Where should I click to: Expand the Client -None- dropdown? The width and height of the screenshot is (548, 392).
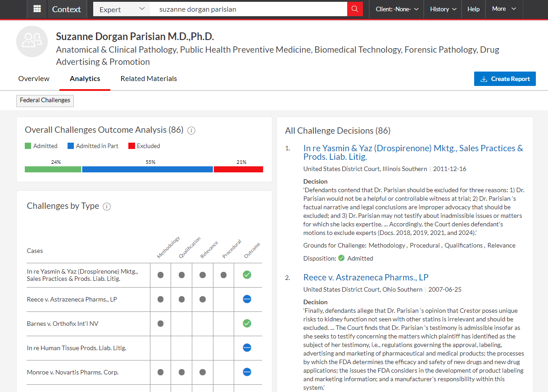tap(397, 9)
